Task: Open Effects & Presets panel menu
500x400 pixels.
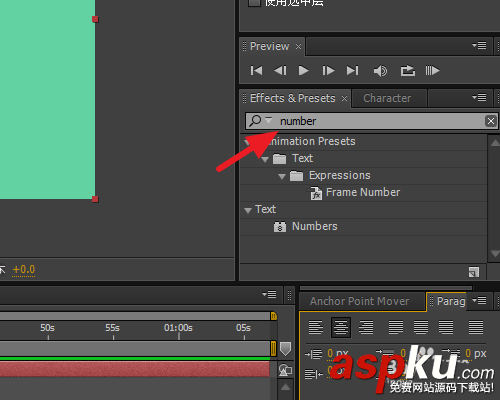Action: pyautogui.click(x=479, y=97)
